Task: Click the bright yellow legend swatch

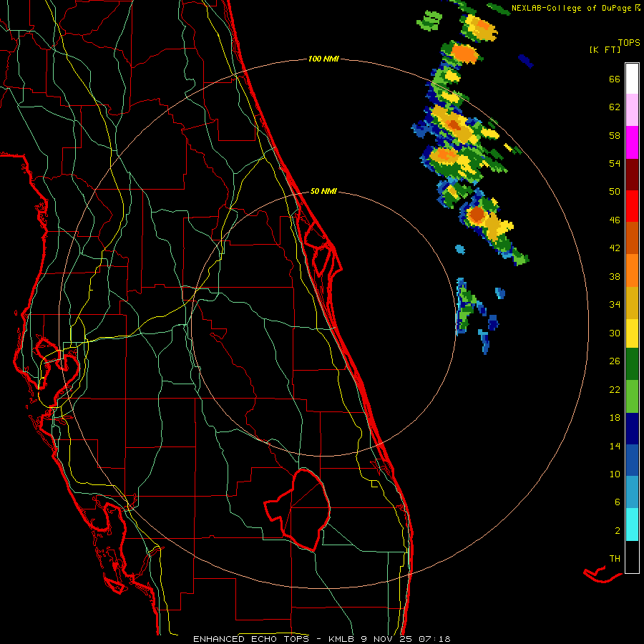Action: (632, 333)
